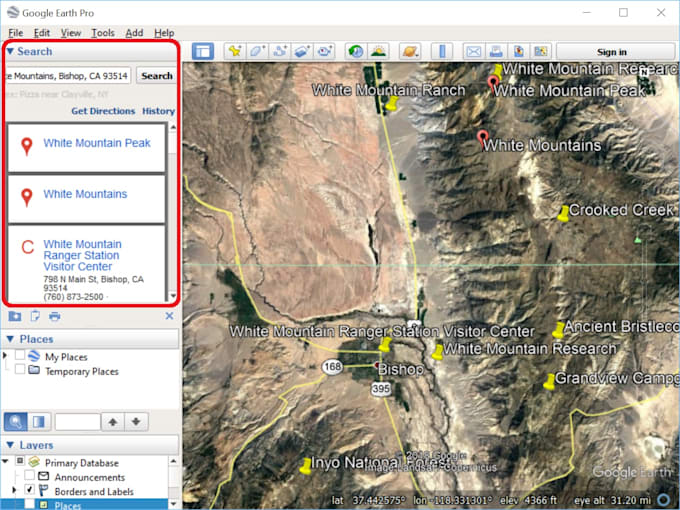The width and height of the screenshot is (680, 510).
Task: Click the Print toolbar icon
Action: tap(496, 52)
